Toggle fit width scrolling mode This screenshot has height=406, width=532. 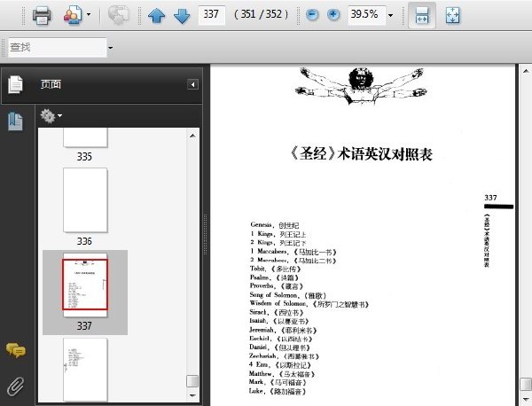click(x=422, y=15)
